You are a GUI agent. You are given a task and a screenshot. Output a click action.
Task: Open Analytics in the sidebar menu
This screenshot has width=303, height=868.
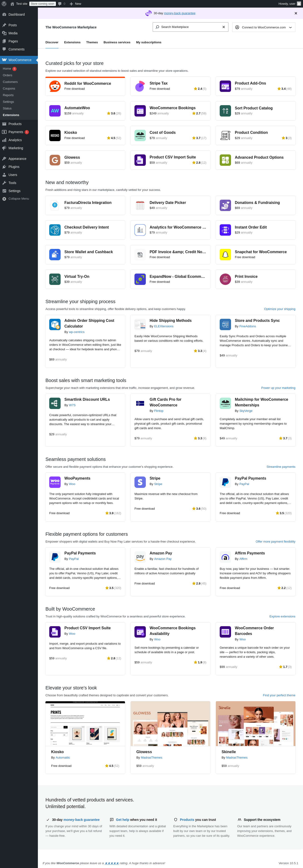(15, 140)
